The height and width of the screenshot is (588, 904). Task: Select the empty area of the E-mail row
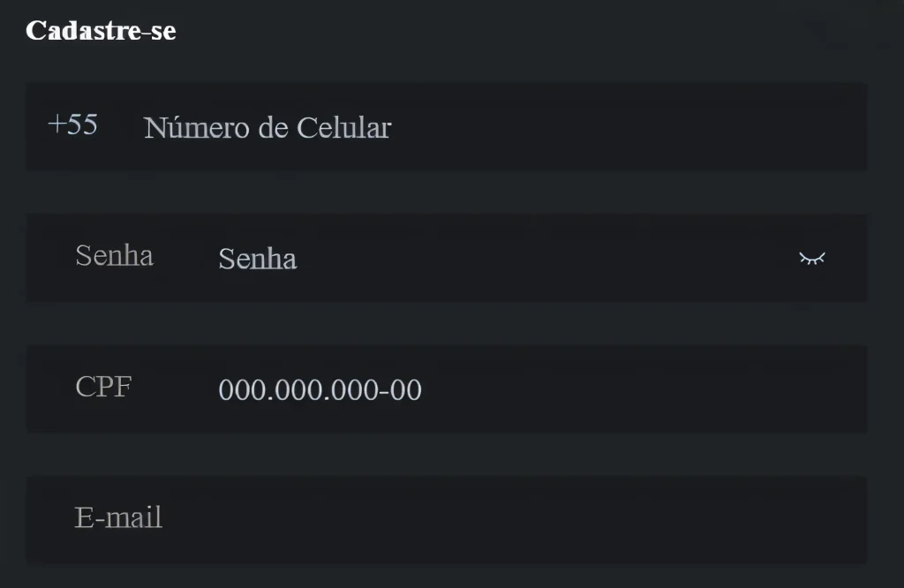pyautogui.click(x=513, y=520)
